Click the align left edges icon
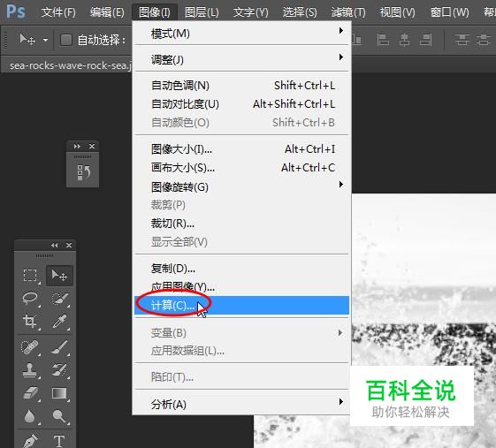Viewport: 496px width, 448px height. click(x=383, y=40)
